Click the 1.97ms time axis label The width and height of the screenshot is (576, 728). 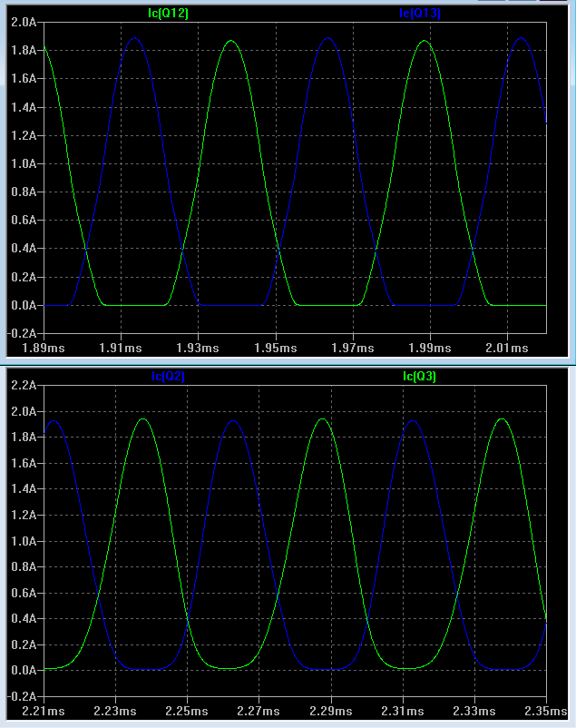point(353,348)
